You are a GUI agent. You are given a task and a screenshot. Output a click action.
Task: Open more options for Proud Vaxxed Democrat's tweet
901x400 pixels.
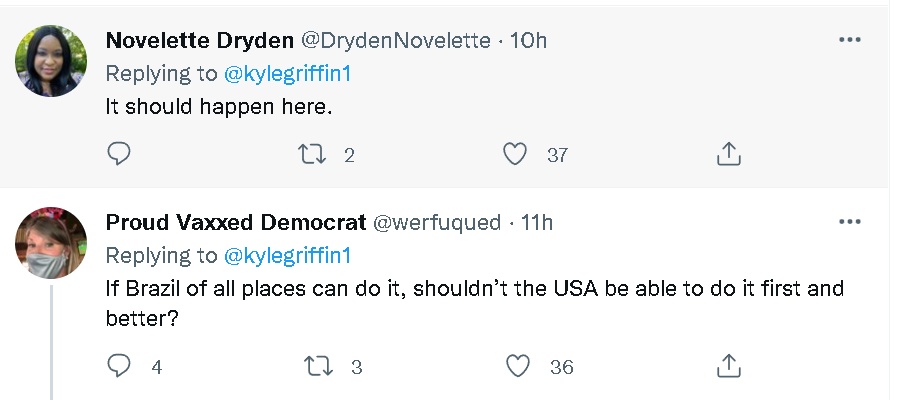coord(849,221)
